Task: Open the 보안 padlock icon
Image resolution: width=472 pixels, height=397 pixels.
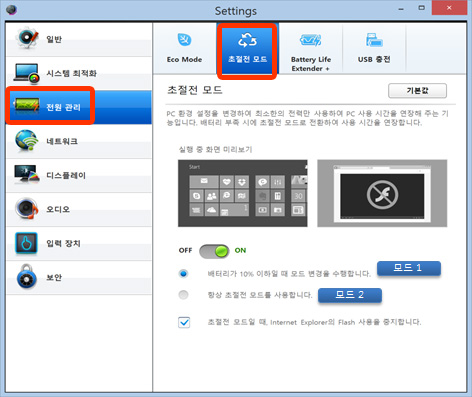Action: click(27, 277)
